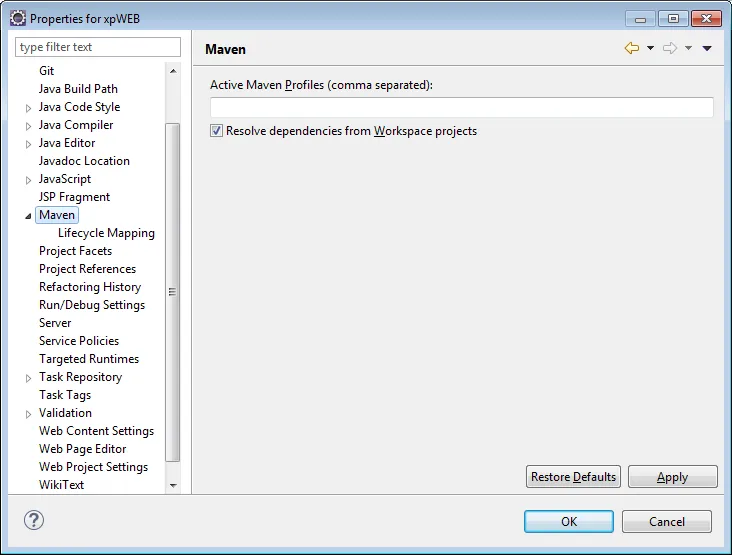Viewport: 732px width, 555px height.
Task: Open Web Content Settings
Action: coord(96,431)
